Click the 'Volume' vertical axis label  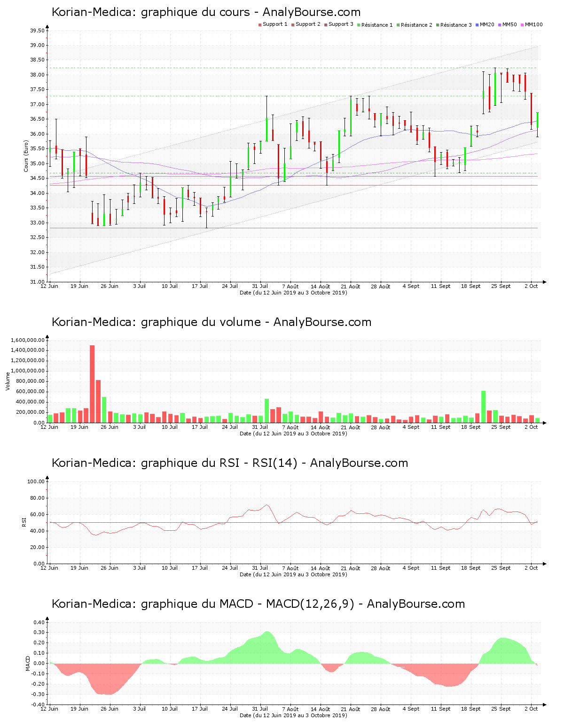(8, 381)
